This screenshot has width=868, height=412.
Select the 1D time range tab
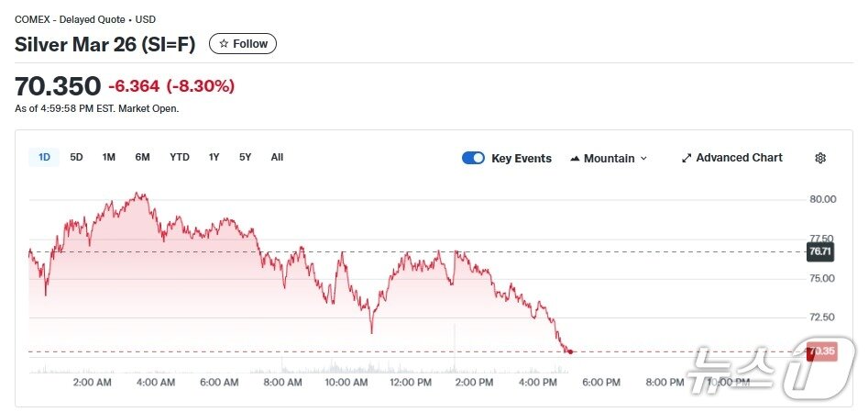44,157
